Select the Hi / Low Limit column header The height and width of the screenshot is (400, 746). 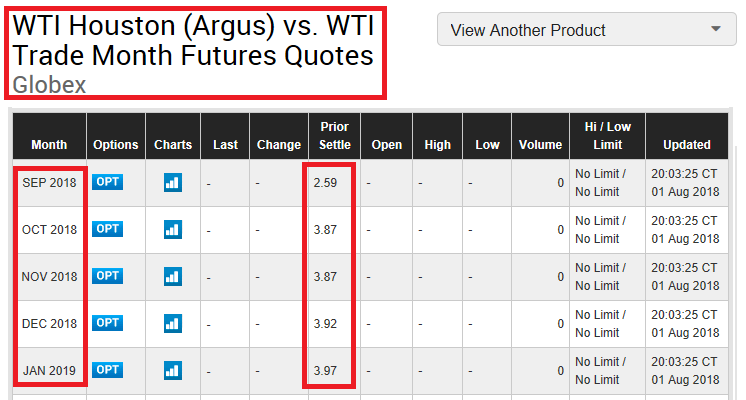point(608,136)
